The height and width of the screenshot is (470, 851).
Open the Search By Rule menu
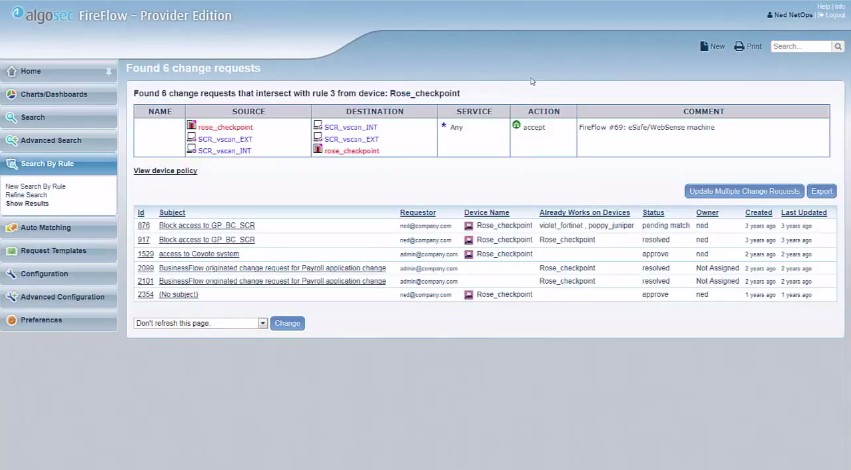click(59, 164)
